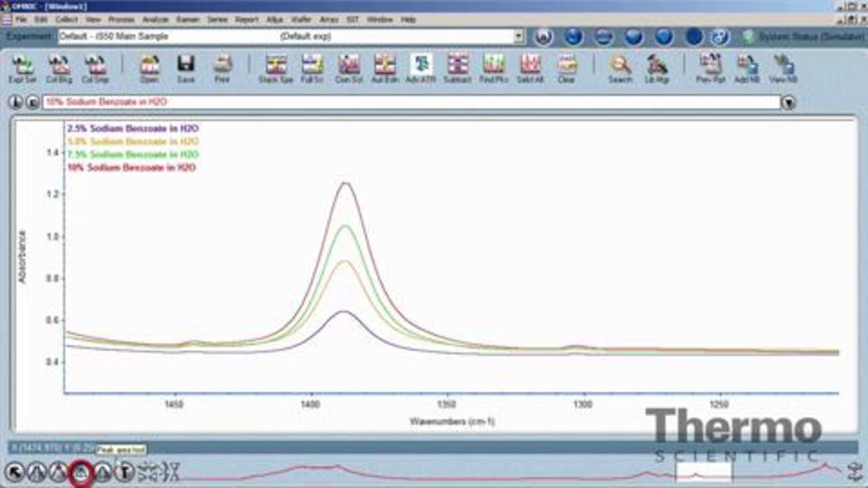Open the Adv ATR correction tool
The image size is (868, 488).
(x=420, y=68)
